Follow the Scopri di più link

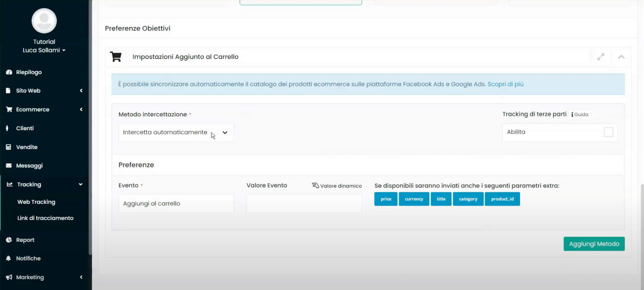click(x=505, y=84)
